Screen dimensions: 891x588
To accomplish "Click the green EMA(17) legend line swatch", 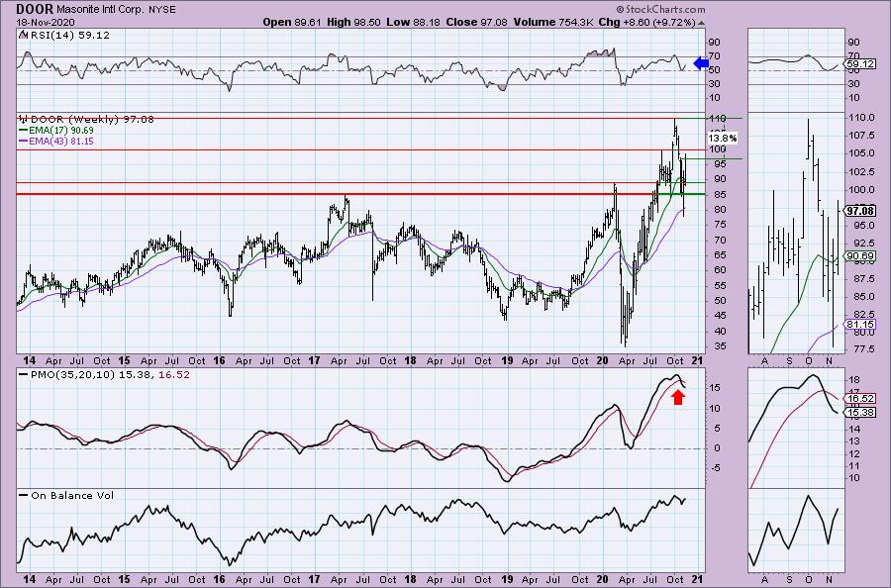I will coord(24,130).
